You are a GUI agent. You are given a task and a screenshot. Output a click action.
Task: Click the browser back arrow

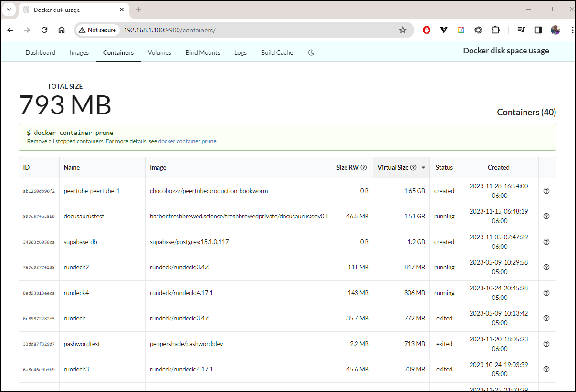point(10,30)
